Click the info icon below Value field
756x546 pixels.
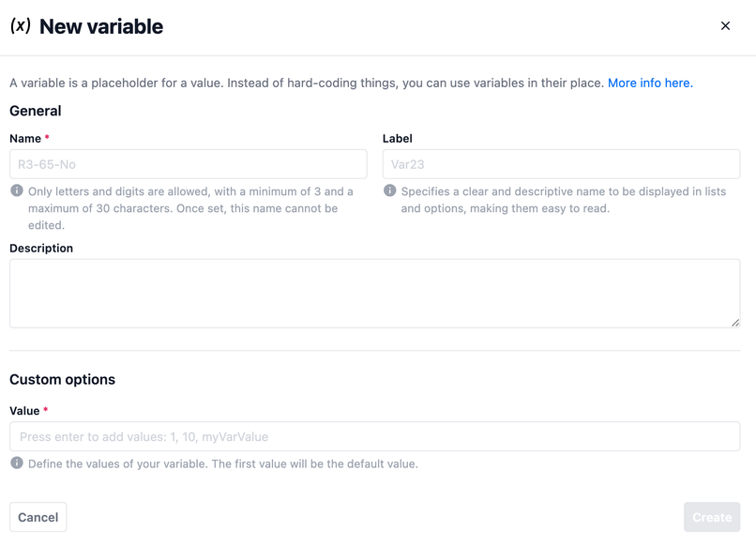(17, 463)
